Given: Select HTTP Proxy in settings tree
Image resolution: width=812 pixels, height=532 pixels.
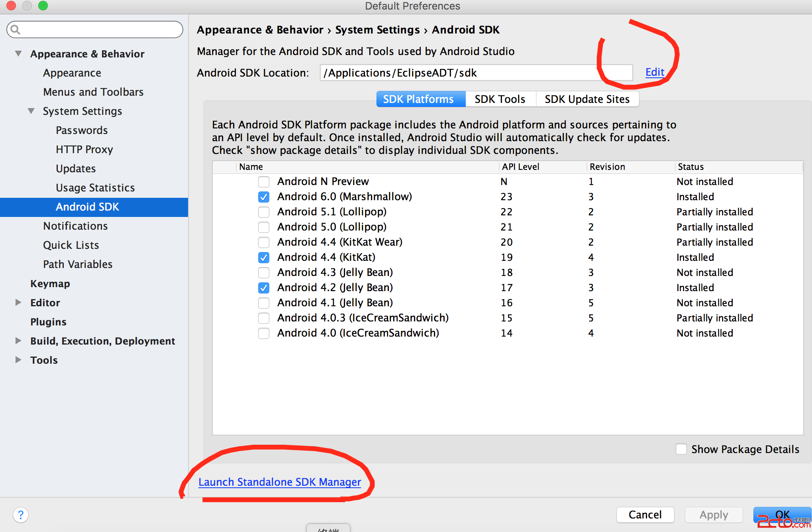Looking at the screenshot, I should coord(84,149).
